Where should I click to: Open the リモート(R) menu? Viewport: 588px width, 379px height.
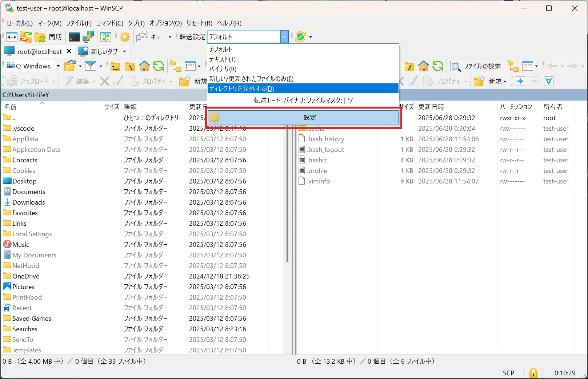[199, 23]
